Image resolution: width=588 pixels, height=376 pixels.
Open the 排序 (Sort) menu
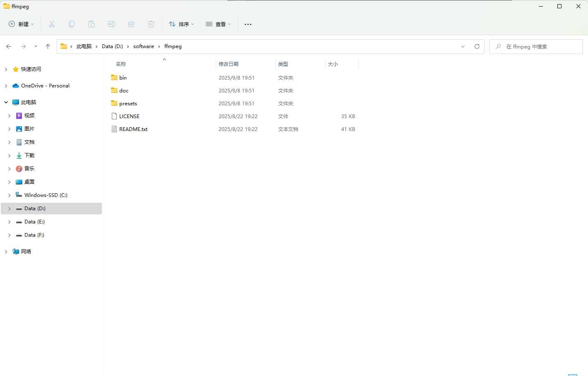[181, 24]
